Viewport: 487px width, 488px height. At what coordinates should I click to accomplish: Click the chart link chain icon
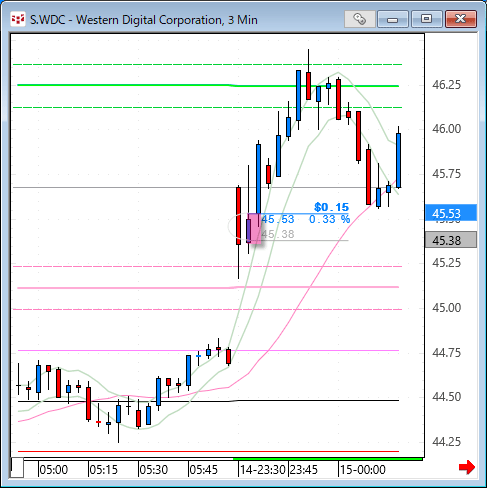pos(359,19)
